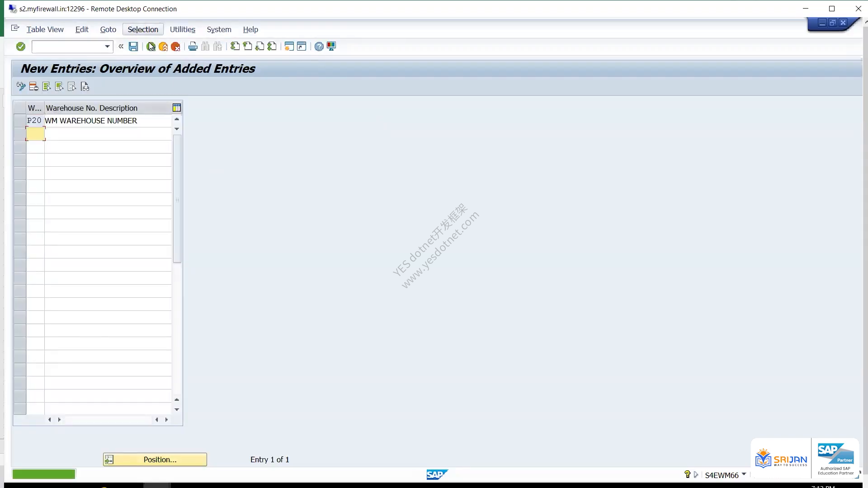This screenshot has width=868, height=488.
Task: Click the Customize Local Layout monitor icon
Action: (331, 47)
